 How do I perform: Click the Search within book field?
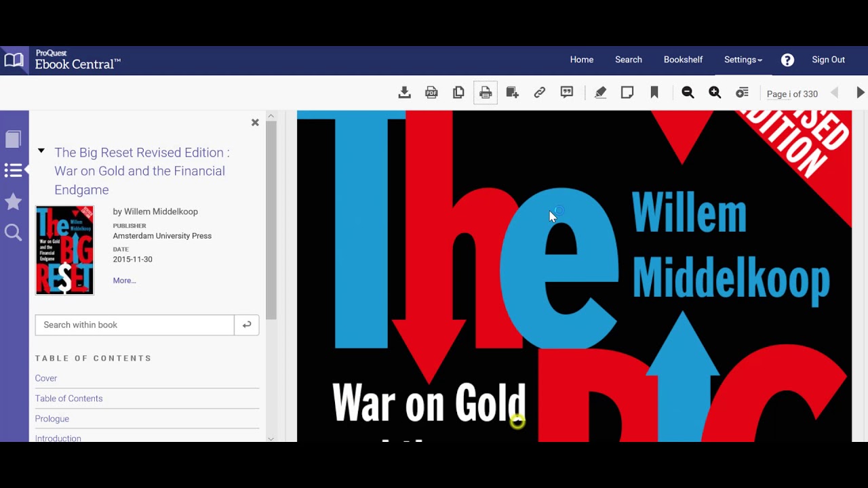[135, 325]
